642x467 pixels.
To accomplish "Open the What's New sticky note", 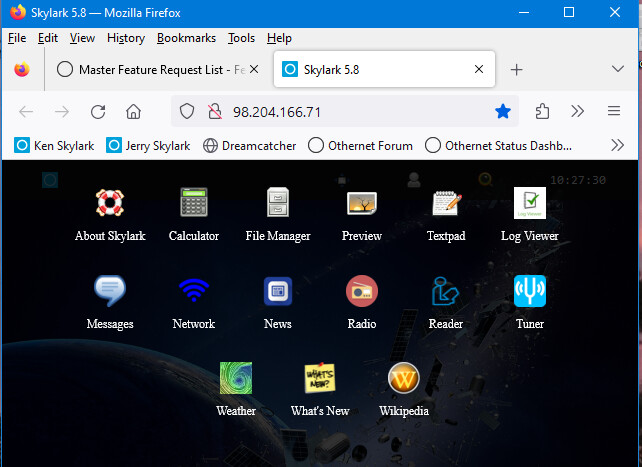I will pyautogui.click(x=320, y=390).
